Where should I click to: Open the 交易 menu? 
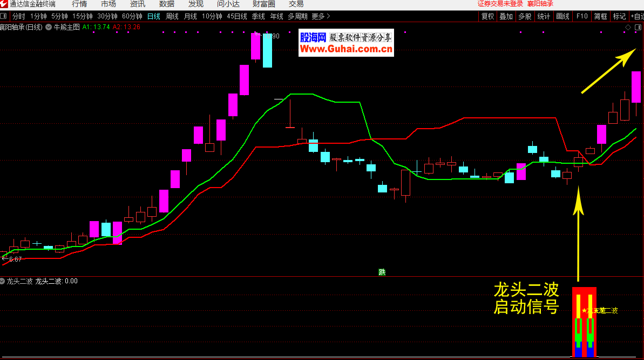coord(296,4)
